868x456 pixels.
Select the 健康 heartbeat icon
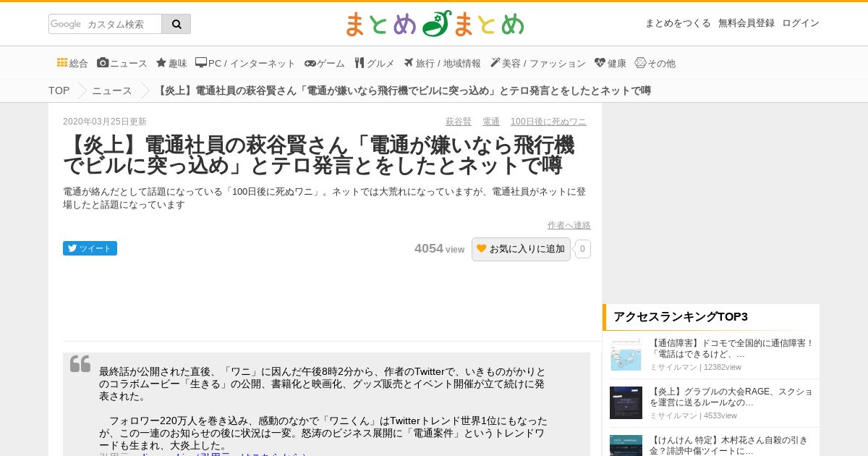click(x=600, y=62)
